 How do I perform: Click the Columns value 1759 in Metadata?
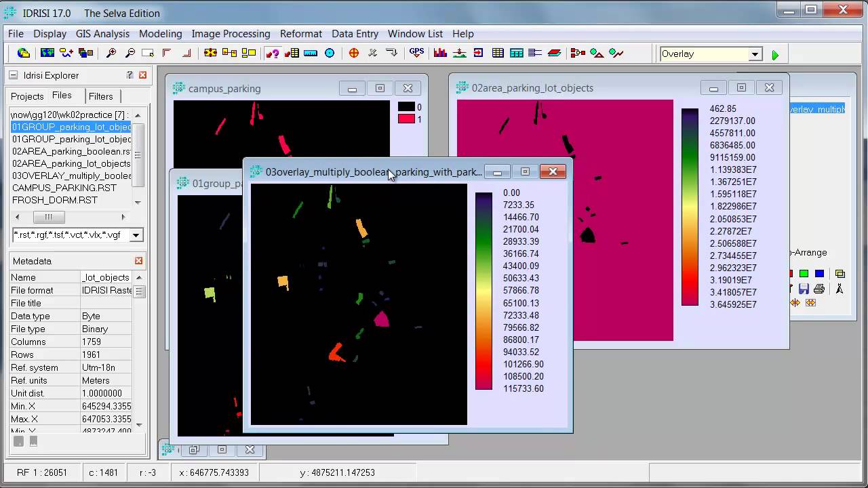(x=106, y=342)
